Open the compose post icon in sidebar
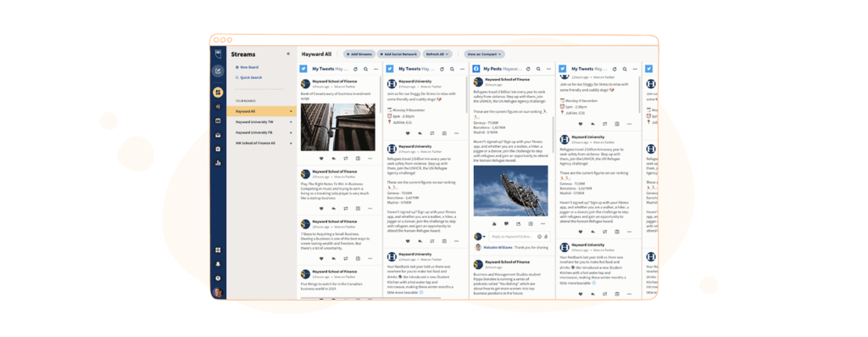The image size is (868, 337). (218, 70)
